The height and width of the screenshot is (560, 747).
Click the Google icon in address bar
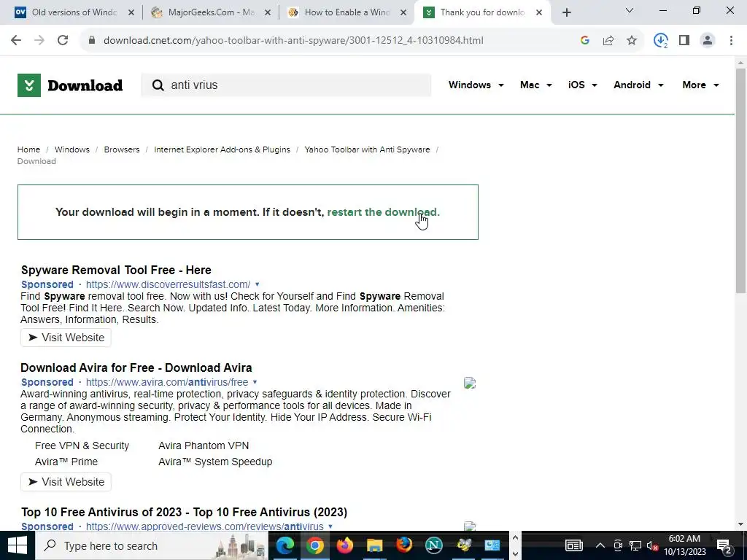585,41
